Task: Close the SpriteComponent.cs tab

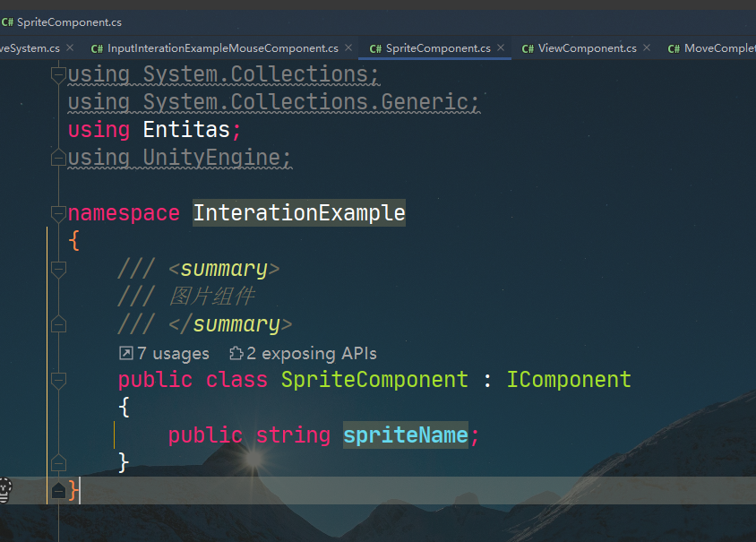Action: 501,47
